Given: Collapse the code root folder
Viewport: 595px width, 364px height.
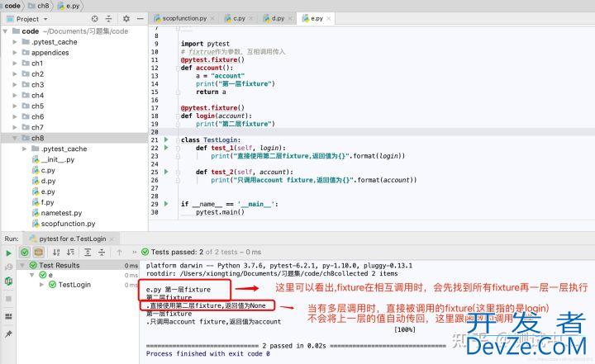Looking at the screenshot, I should (x=5, y=31).
